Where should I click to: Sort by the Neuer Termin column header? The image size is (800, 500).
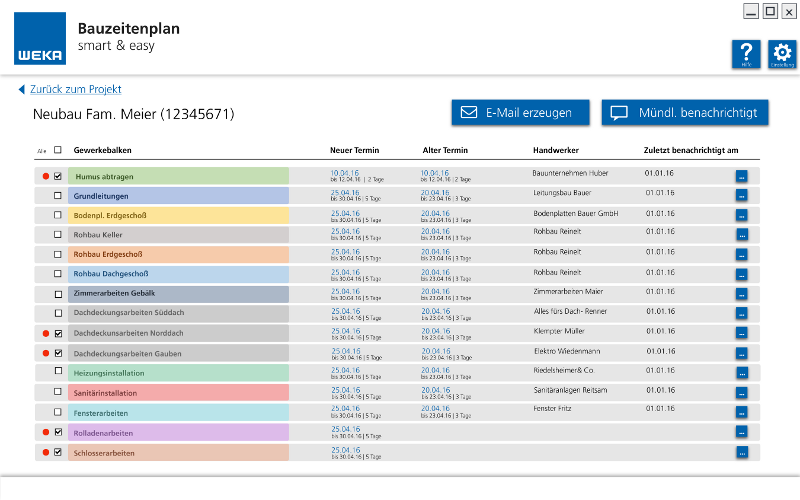tap(353, 150)
